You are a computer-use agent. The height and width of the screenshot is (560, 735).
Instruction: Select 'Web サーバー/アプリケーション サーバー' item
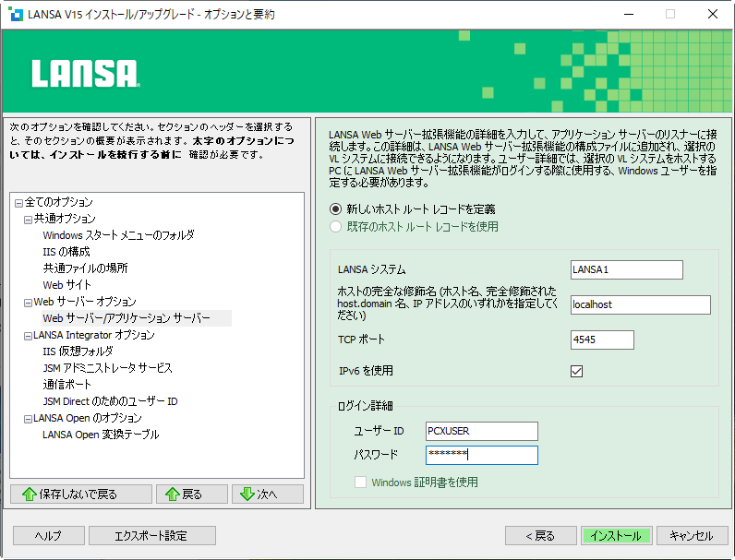tap(127, 318)
